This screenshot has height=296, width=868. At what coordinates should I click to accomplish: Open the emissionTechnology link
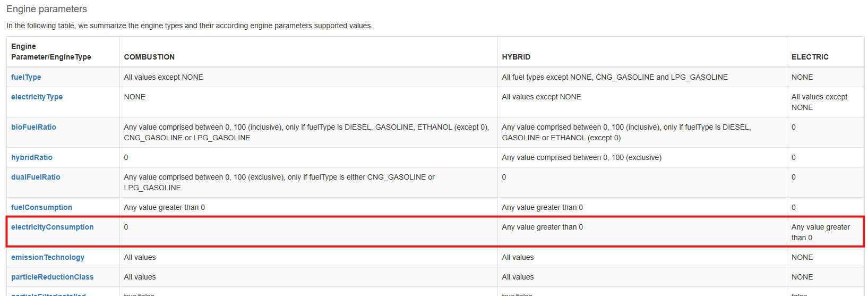(48, 257)
